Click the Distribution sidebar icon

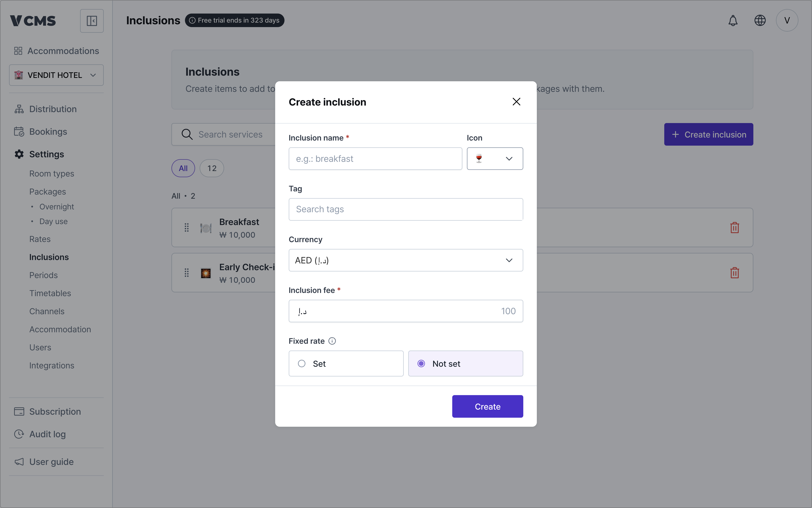click(x=19, y=109)
